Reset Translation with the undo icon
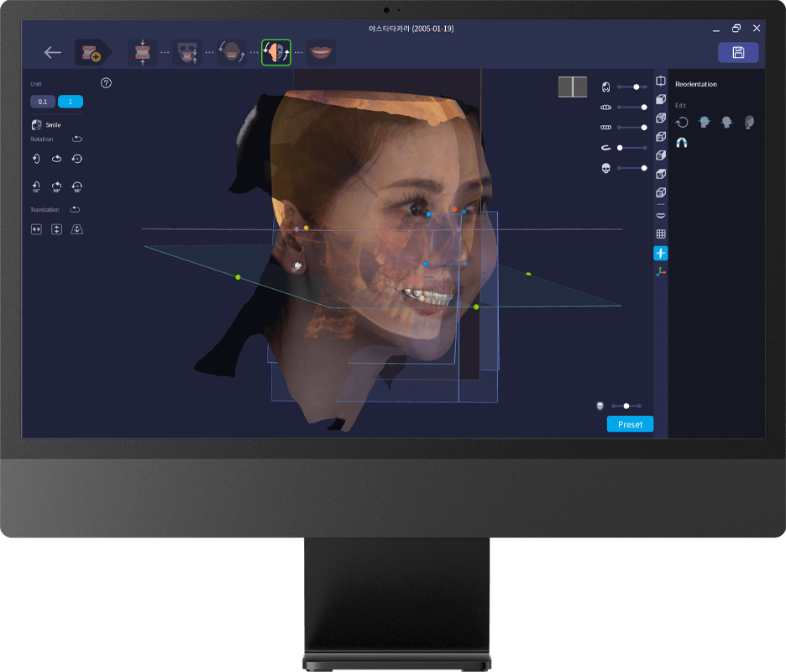 tap(75, 210)
